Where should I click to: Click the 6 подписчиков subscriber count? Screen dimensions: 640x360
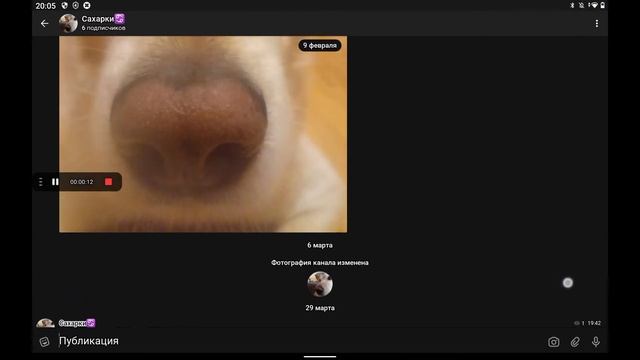pyautogui.click(x=103, y=28)
